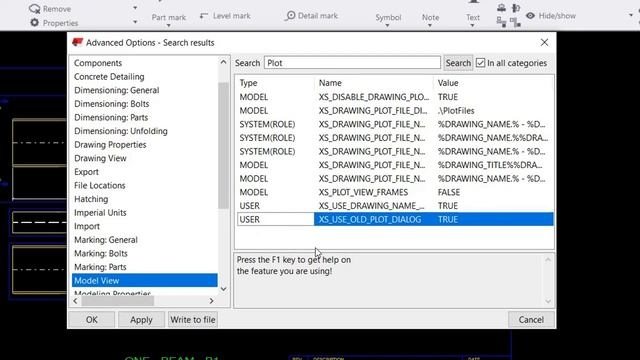Toggle the In all categories checkbox
The width and height of the screenshot is (640, 360).
point(480,63)
